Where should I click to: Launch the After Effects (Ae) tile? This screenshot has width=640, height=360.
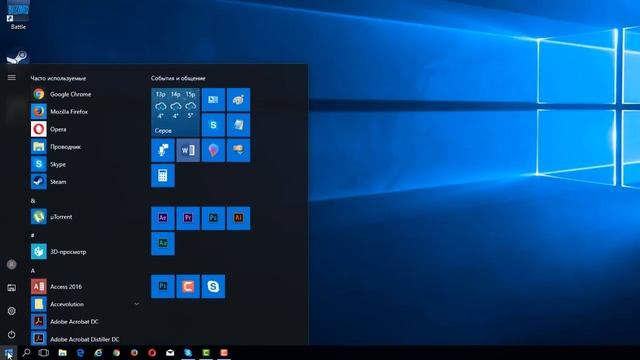coord(163,218)
